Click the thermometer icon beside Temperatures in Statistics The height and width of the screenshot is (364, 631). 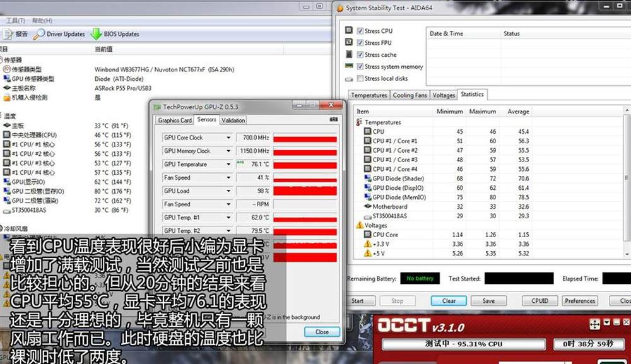359,122
